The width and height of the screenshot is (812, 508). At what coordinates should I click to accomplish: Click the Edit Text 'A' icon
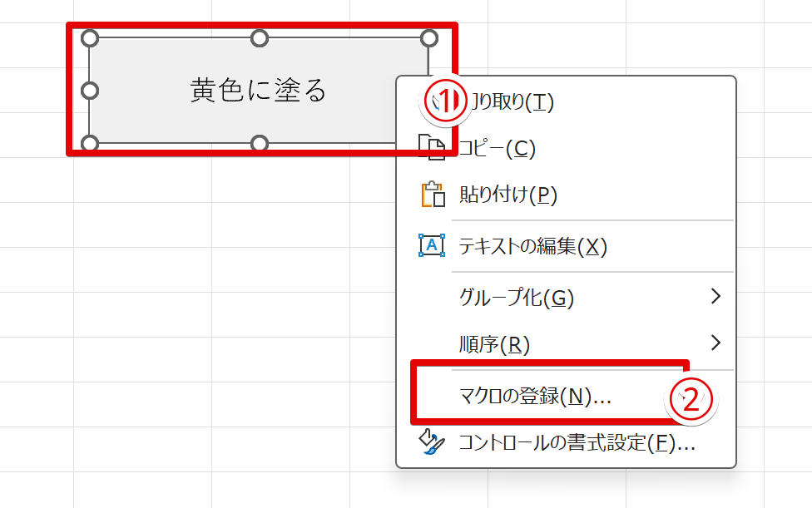[x=431, y=245]
